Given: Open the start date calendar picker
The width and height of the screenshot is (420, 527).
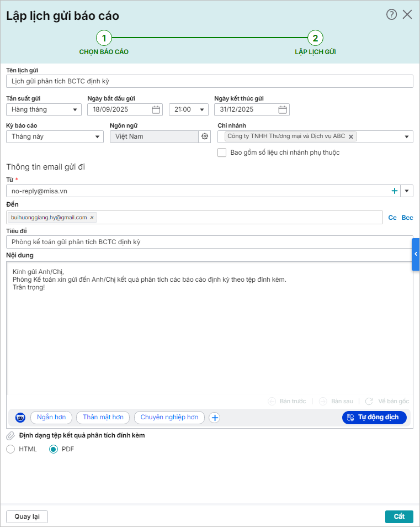Looking at the screenshot, I should click(156, 109).
